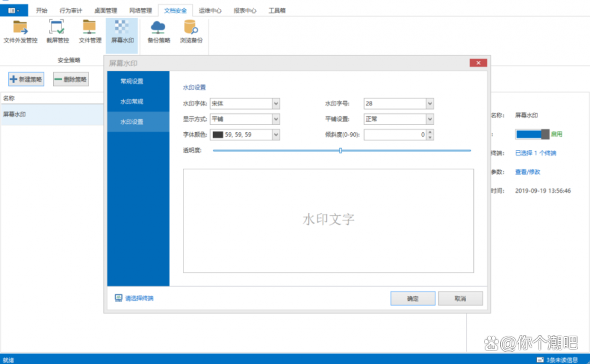
Task: Open 文件外发管控 ribbon icon
Action: [x=21, y=28]
